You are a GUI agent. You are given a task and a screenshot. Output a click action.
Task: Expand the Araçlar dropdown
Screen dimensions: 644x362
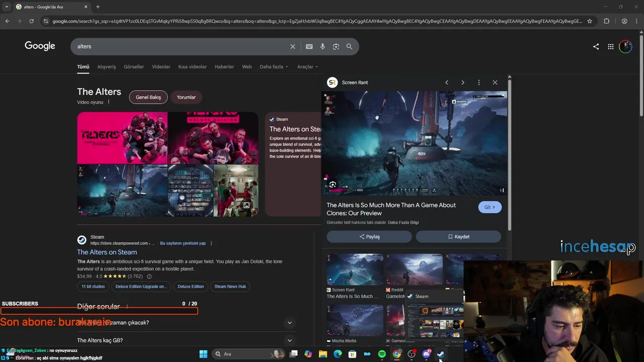307,67
